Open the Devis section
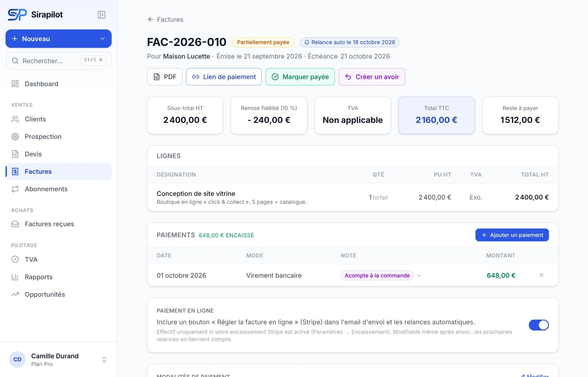Viewport: 588px width, 377px height. 58,154
